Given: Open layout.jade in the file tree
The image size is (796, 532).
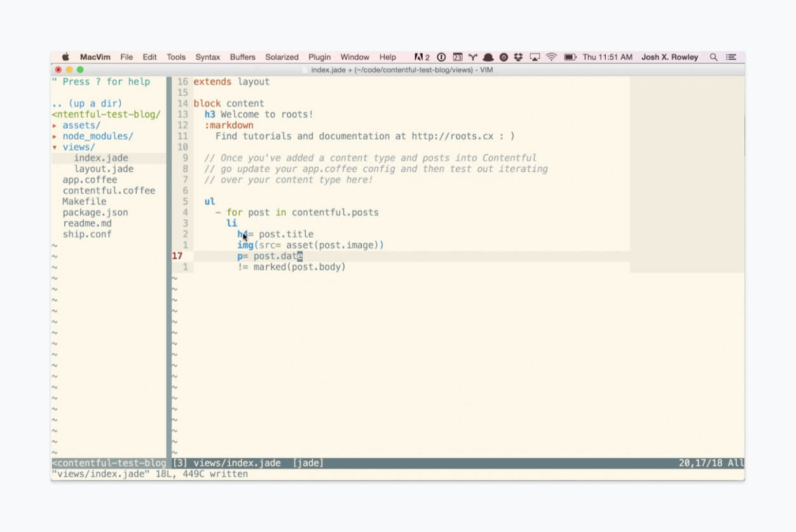Looking at the screenshot, I should pos(104,169).
